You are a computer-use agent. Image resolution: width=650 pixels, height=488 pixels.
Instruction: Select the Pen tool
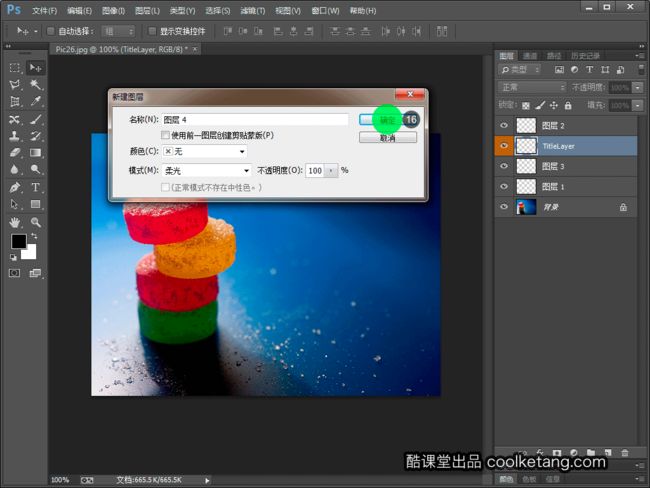click(x=15, y=187)
